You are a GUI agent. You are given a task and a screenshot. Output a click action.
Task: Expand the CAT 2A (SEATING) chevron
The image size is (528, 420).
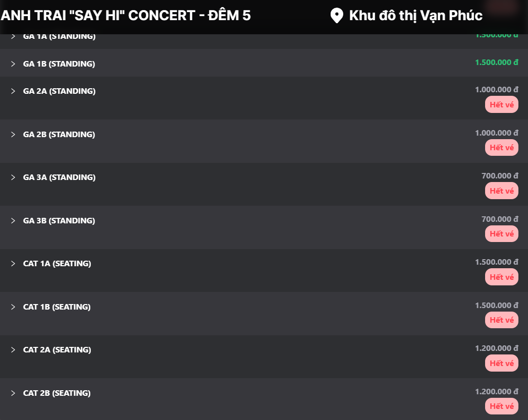coord(13,350)
